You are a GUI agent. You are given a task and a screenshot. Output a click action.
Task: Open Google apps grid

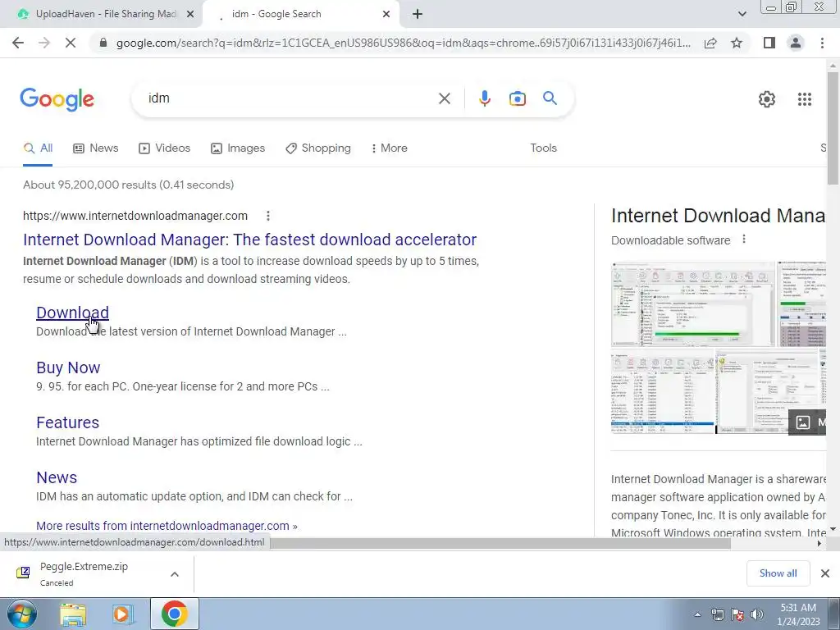[804, 99]
